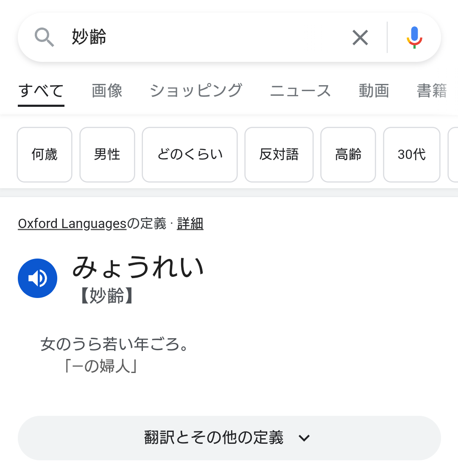Open the ショッピング tab
Viewport: 458px width, 476px height.
pyautogui.click(x=196, y=91)
